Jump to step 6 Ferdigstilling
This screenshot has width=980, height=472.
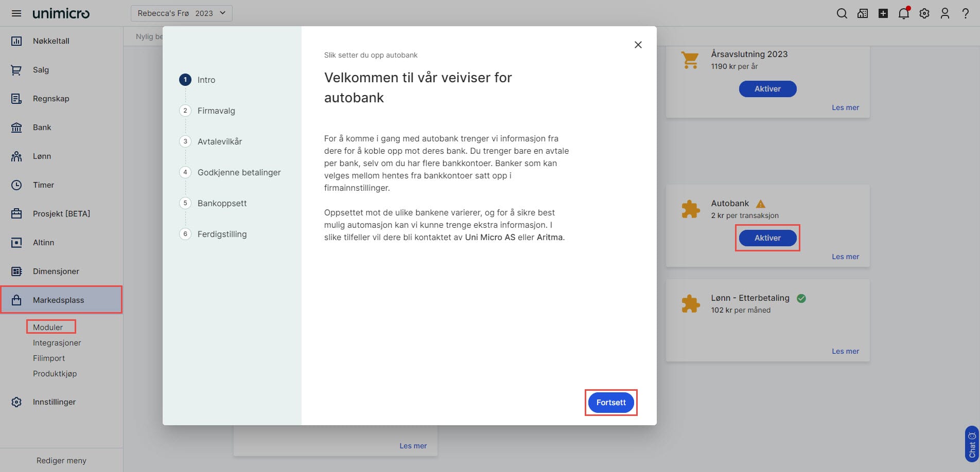(222, 234)
